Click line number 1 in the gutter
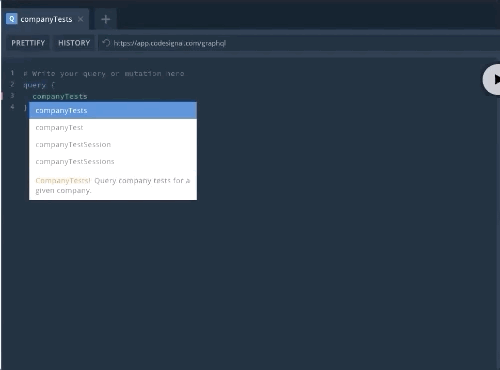Viewport: 500px width, 370px height. 12,73
